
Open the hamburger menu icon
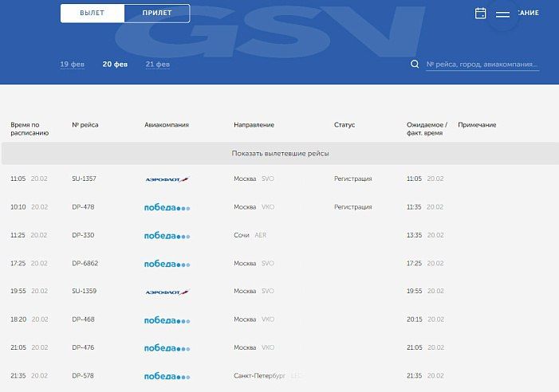(502, 14)
